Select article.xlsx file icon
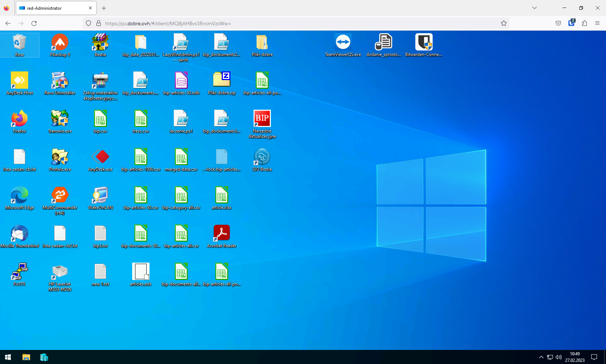The width and height of the screenshot is (606, 364). click(x=222, y=198)
